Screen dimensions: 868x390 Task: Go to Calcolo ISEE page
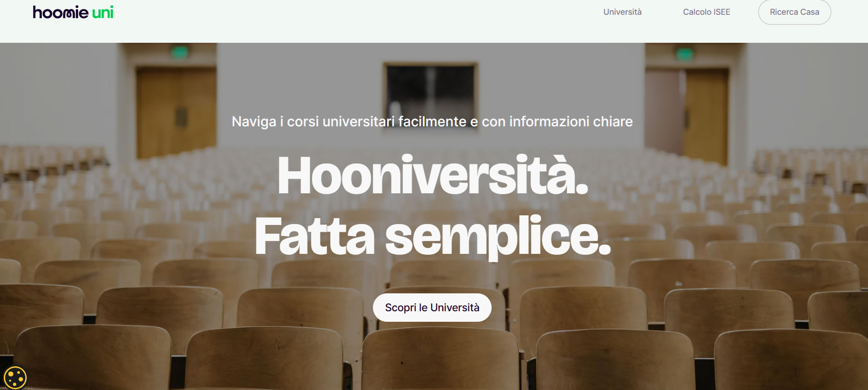[x=706, y=12]
